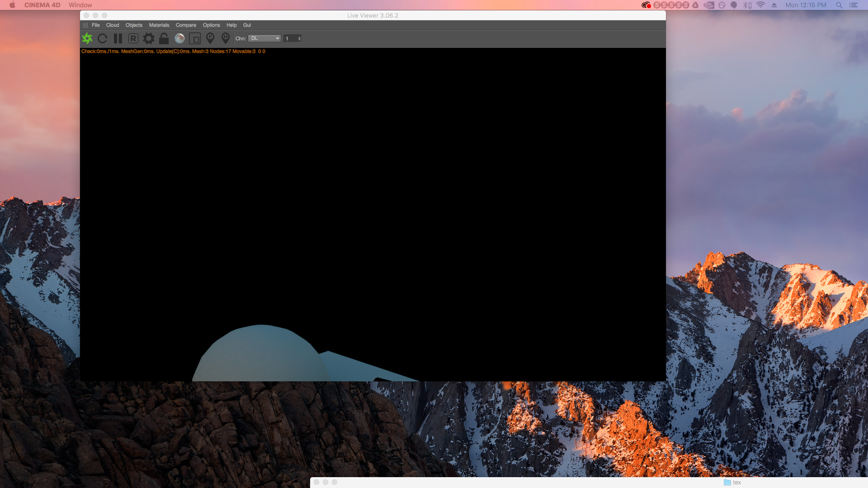Toggle the resolution lock padlock icon

click(x=164, y=38)
